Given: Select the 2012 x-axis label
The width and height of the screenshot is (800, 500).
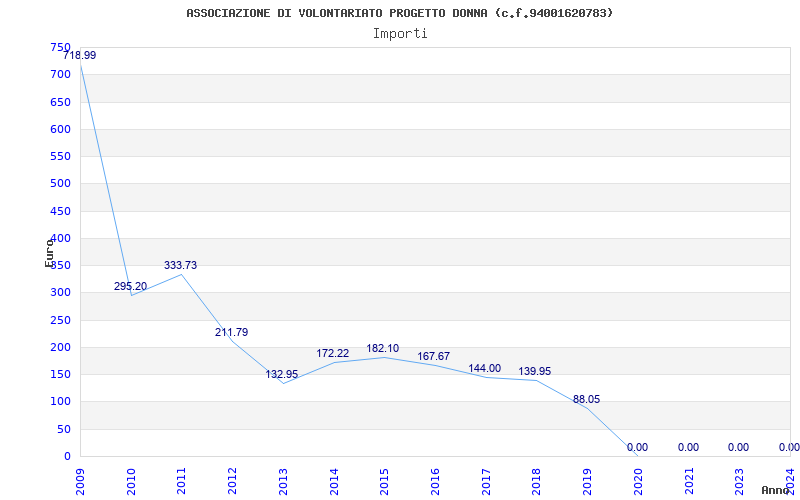Looking at the screenshot, I should click(233, 481).
